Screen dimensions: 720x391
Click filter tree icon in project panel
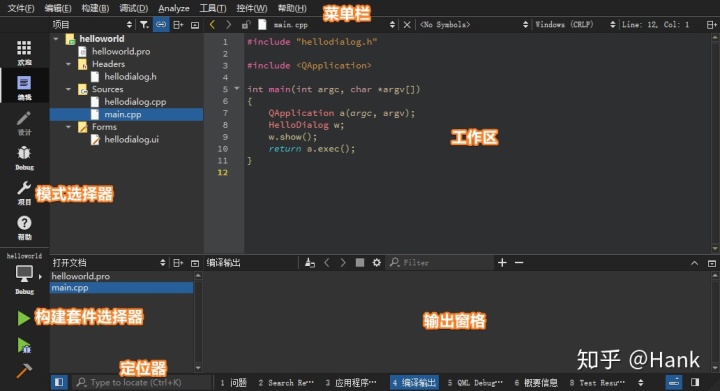click(x=144, y=25)
